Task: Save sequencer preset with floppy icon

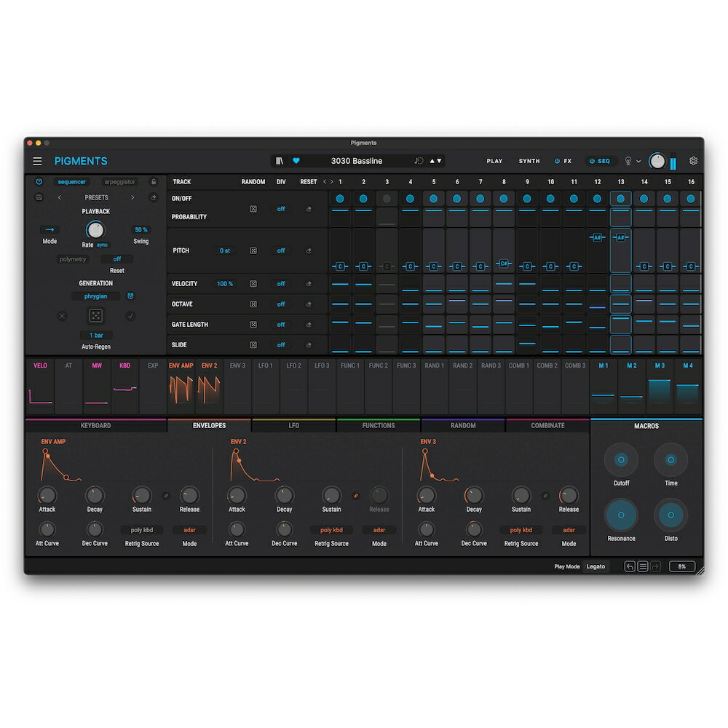Action: [x=39, y=197]
